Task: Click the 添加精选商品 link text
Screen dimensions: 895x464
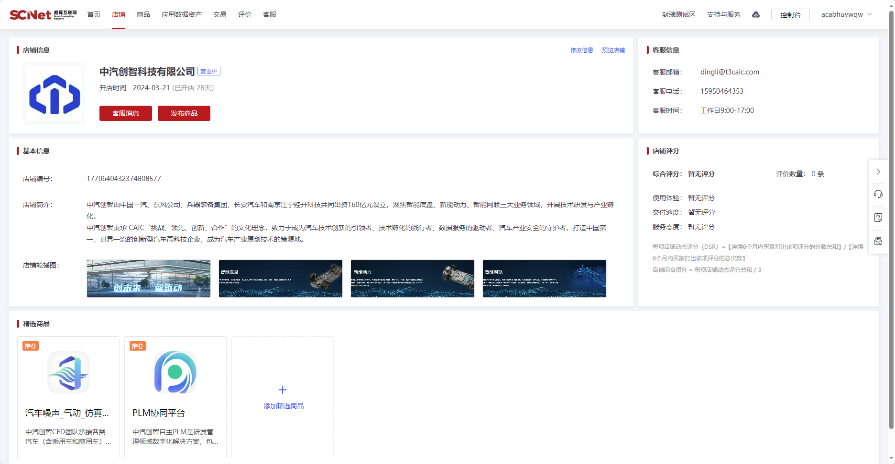Action: (x=284, y=406)
